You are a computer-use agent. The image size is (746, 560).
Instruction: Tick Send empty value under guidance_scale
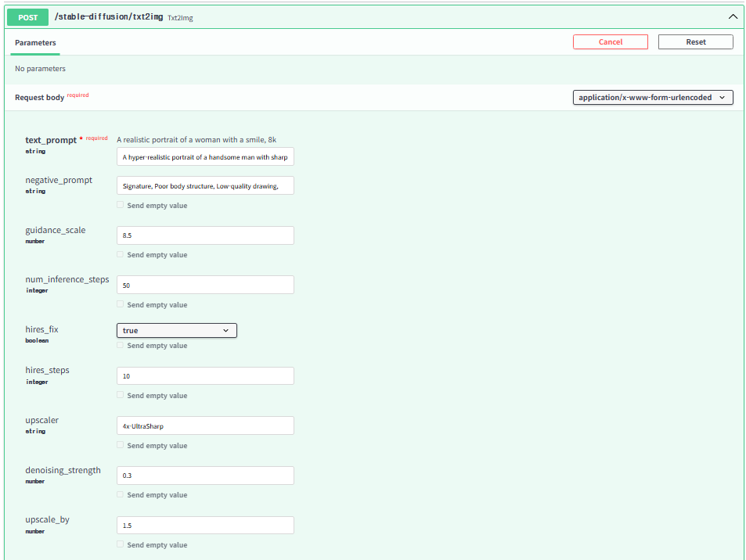click(121, 254)
